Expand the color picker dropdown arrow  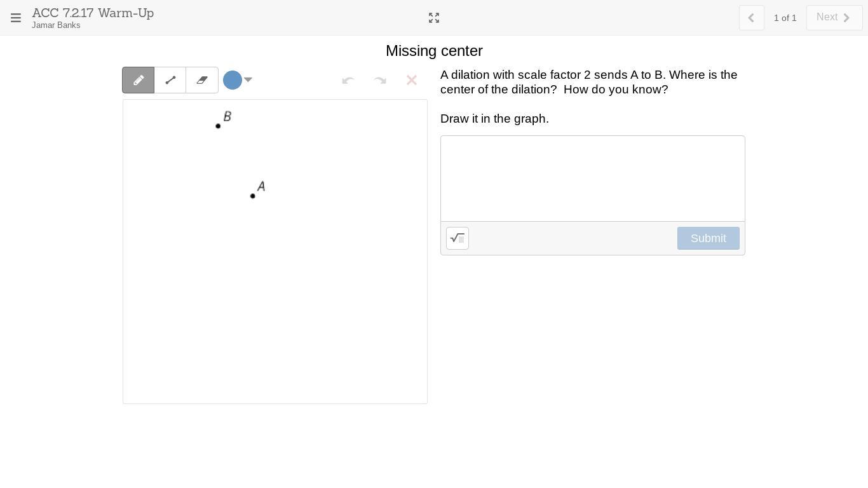248,79
